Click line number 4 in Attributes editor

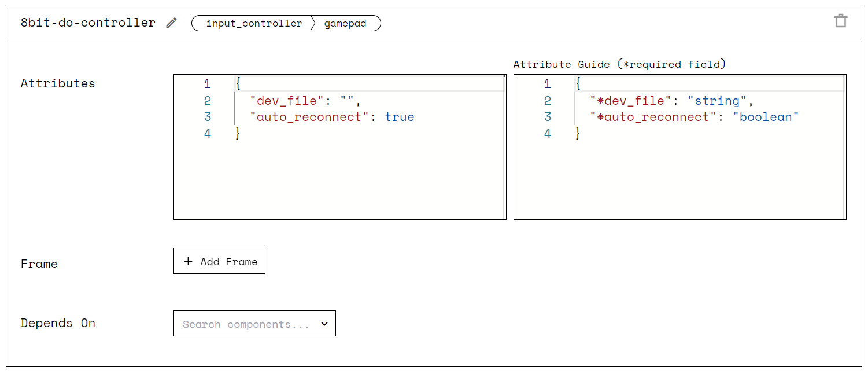[x=208, y=134]
